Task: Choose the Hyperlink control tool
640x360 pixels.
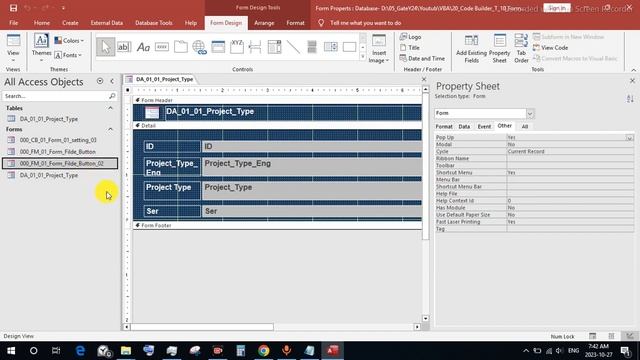Action: pyautogui.click(x=199, y=47)
